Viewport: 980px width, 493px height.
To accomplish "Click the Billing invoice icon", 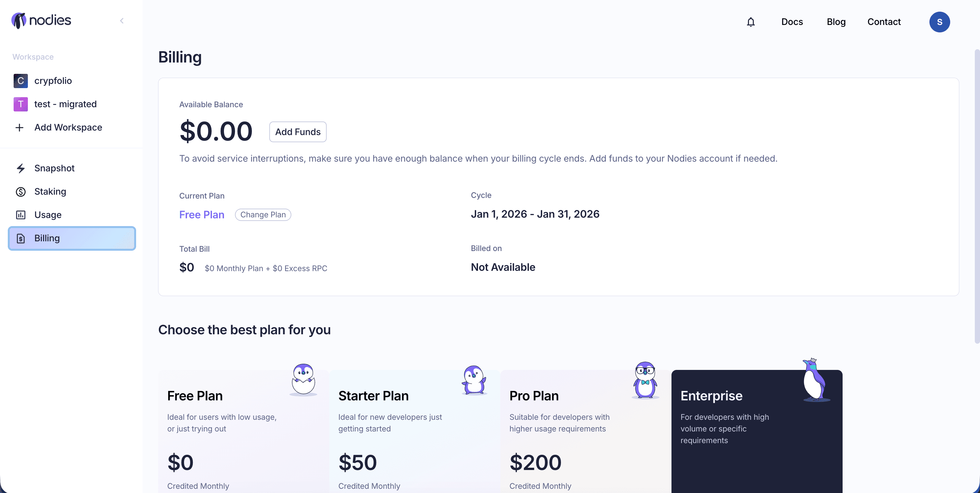I will 20,238.
